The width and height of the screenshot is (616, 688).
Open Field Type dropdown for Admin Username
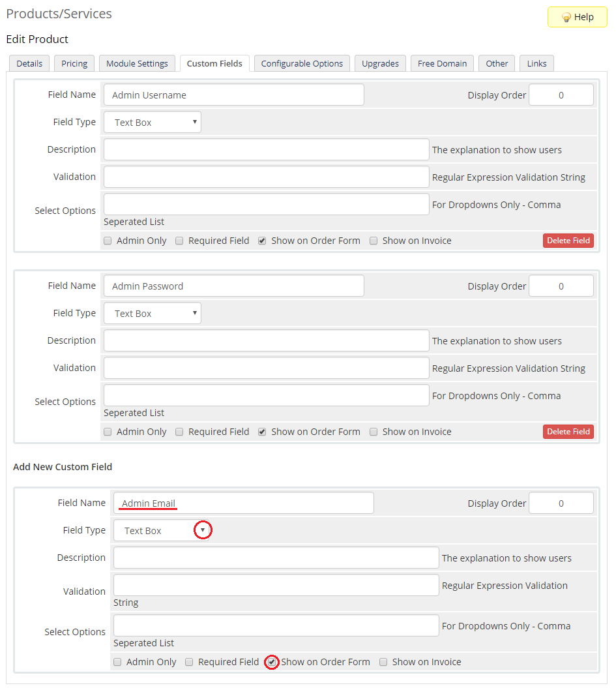click(x=153, y=122)
